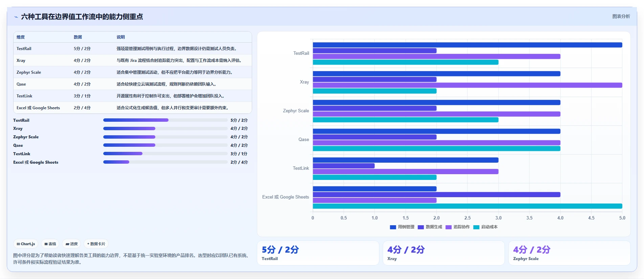Click the Qase label in the progress list
Image resolution: width=644 pixels, height=279 pixels.
point(18,145)
